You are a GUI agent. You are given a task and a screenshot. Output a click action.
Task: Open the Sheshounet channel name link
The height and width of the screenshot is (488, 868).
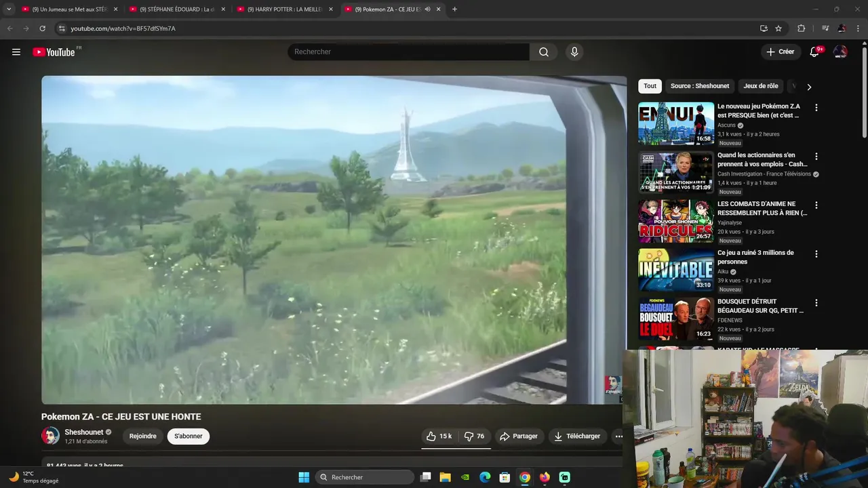pos(84,432)
